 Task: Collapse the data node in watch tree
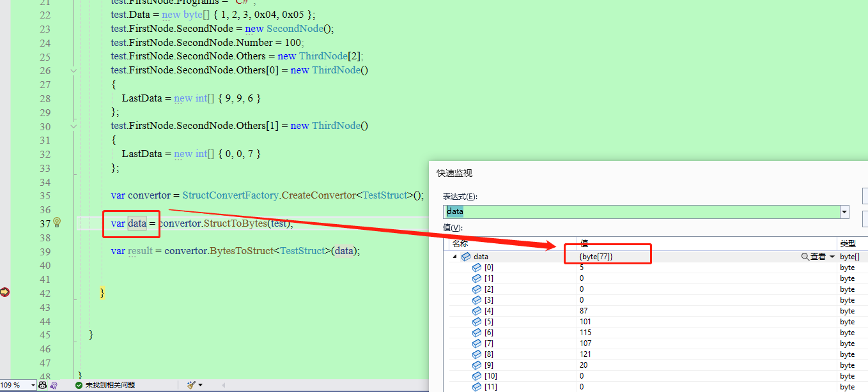coord(455,257)
